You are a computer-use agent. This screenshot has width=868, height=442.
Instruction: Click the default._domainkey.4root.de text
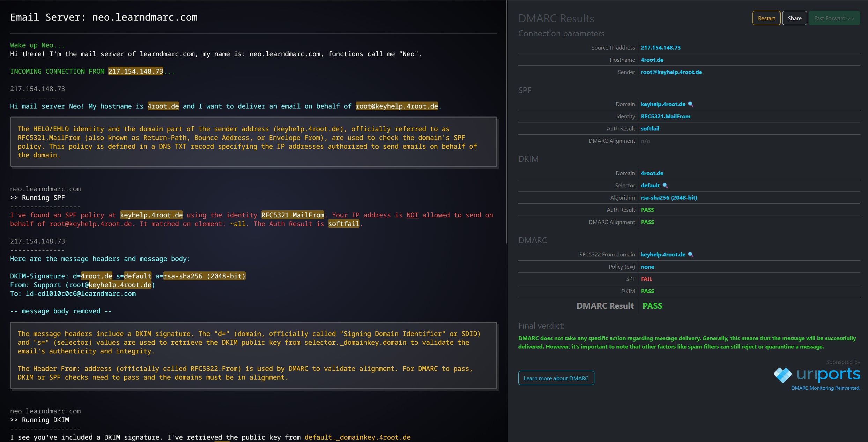tap(357, 437)
